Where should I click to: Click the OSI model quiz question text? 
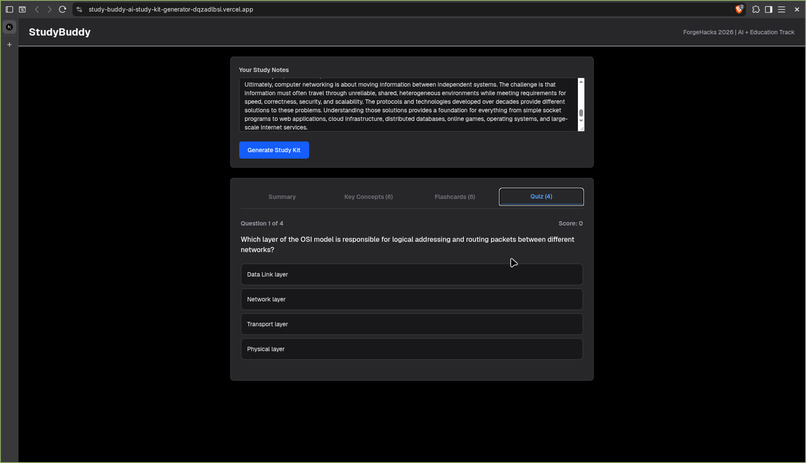coord(408,245)
